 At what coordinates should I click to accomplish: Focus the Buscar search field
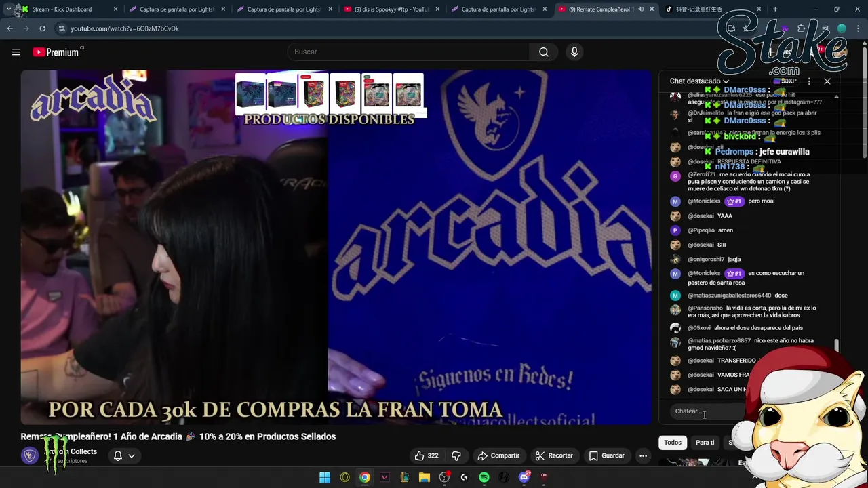tap(410, 52)
